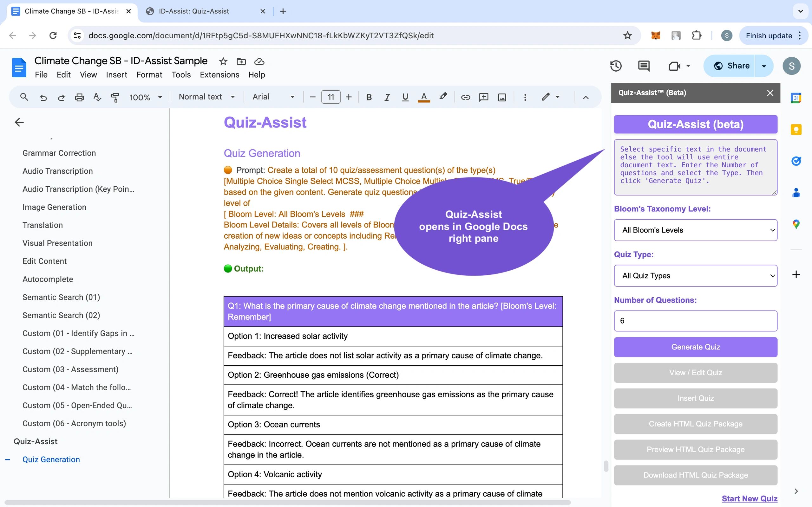Screen dimensions: 812x507
Task: Open version history clock icon
Action: pyautogui.click(x=616, y=66)
